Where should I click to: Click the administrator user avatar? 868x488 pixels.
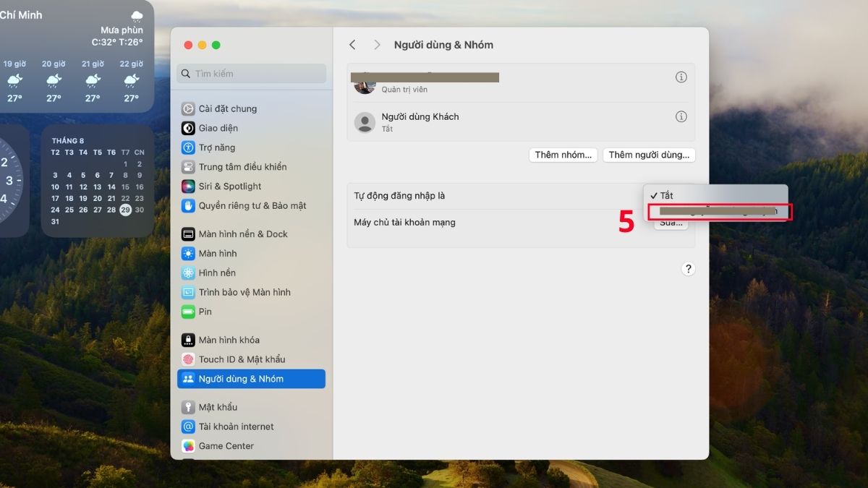click(x=365, y=86)
